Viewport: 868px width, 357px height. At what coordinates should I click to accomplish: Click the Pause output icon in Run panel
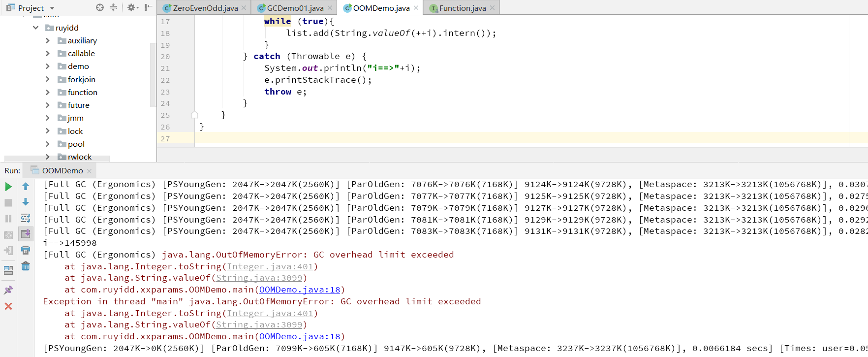click(8, 218)
